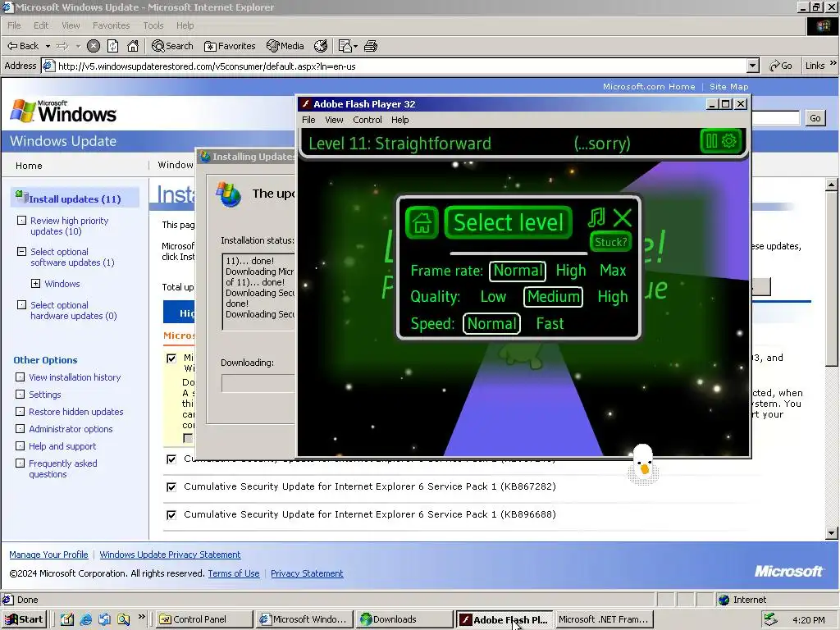Screen dimensions: 840x630
Task: Open the Site Map link
Action: [728, 86]
